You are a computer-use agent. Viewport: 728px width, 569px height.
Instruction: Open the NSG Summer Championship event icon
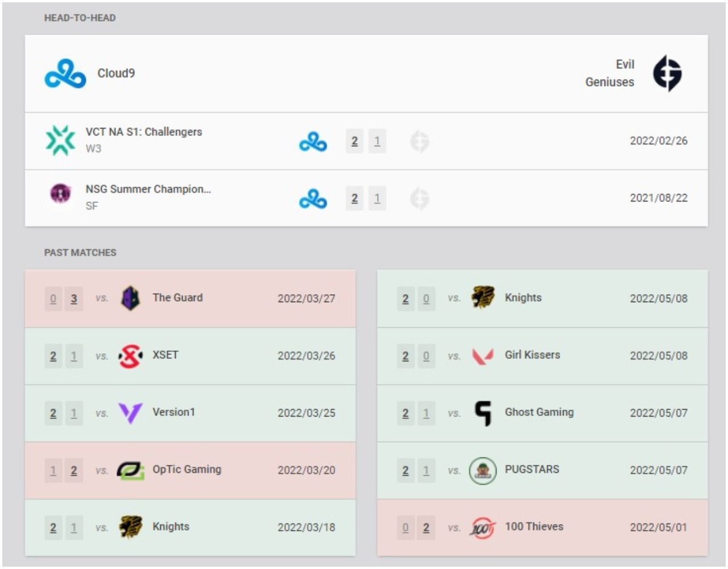click(x=59, y=193)
